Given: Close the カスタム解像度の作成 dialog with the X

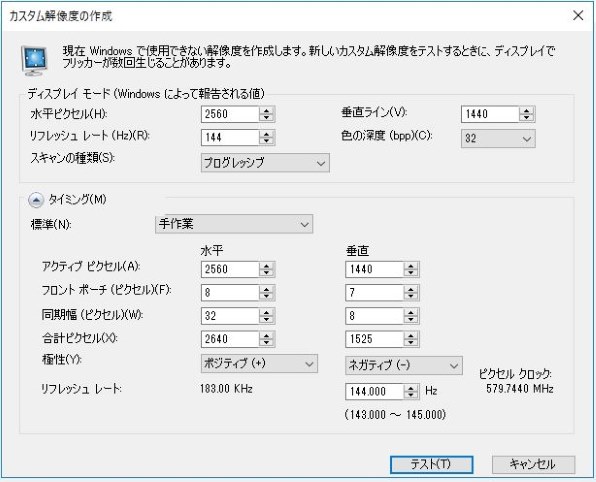Looking at the screenshot, I should coord(578,16).
